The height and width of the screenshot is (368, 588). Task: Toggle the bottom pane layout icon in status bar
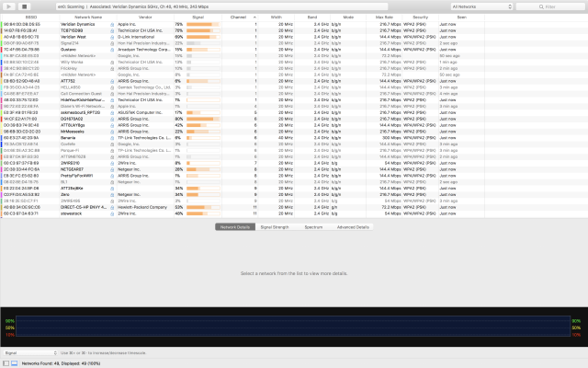coord(15,363)
